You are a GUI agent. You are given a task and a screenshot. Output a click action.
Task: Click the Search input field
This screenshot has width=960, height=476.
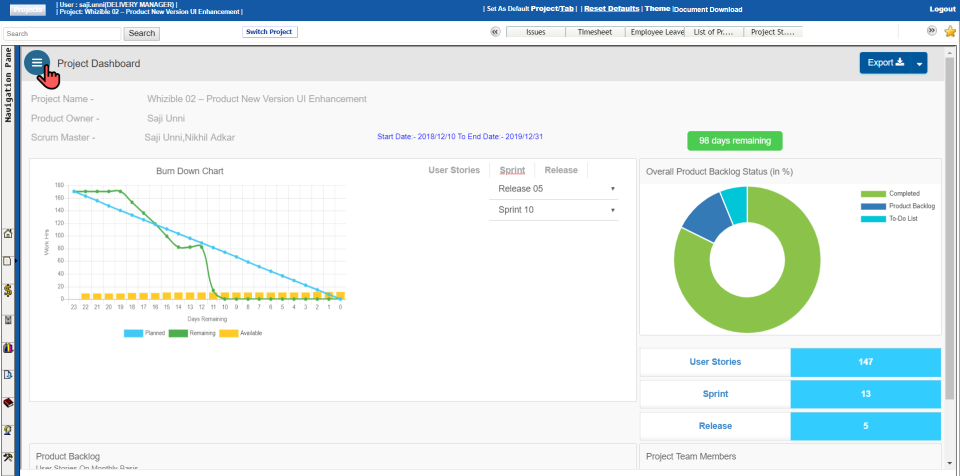[62, 33]
